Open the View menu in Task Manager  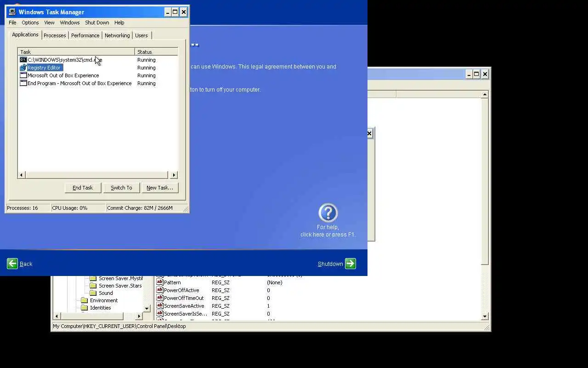49,23
